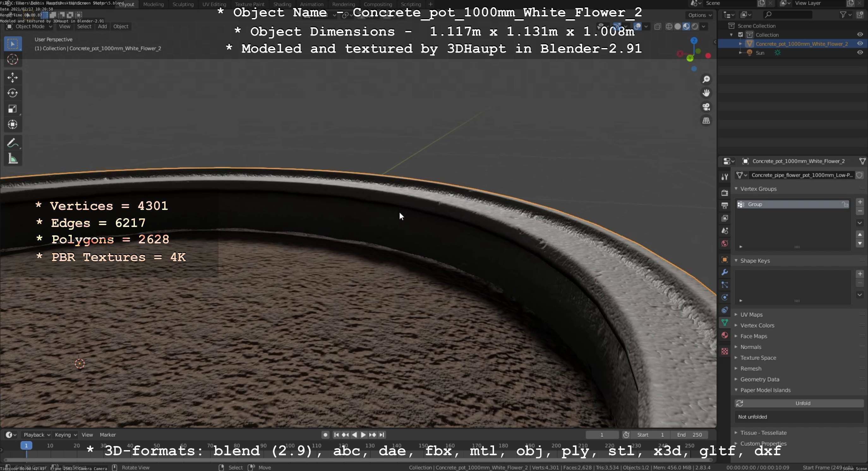
Task: Switch to Material Preview shading
Action: point(686,27)
